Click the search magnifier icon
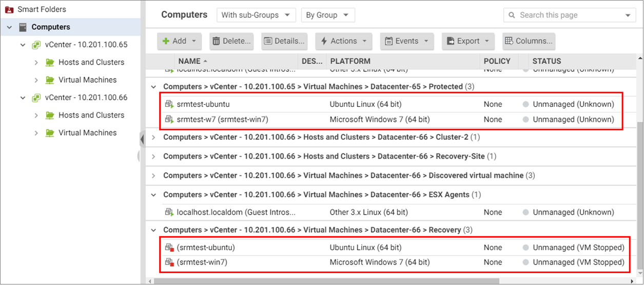This screenshot has width=644, height=285. tap(512, 15)
